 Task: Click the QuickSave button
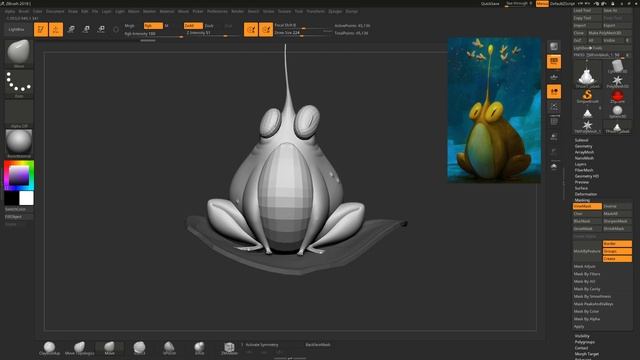tap(490, 4)
